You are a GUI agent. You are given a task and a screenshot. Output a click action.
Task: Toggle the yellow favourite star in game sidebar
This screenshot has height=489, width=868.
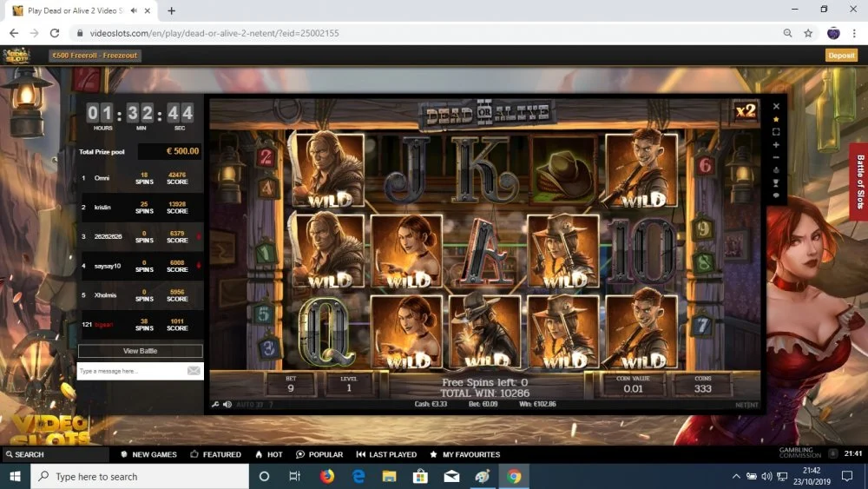coord(776,119)
